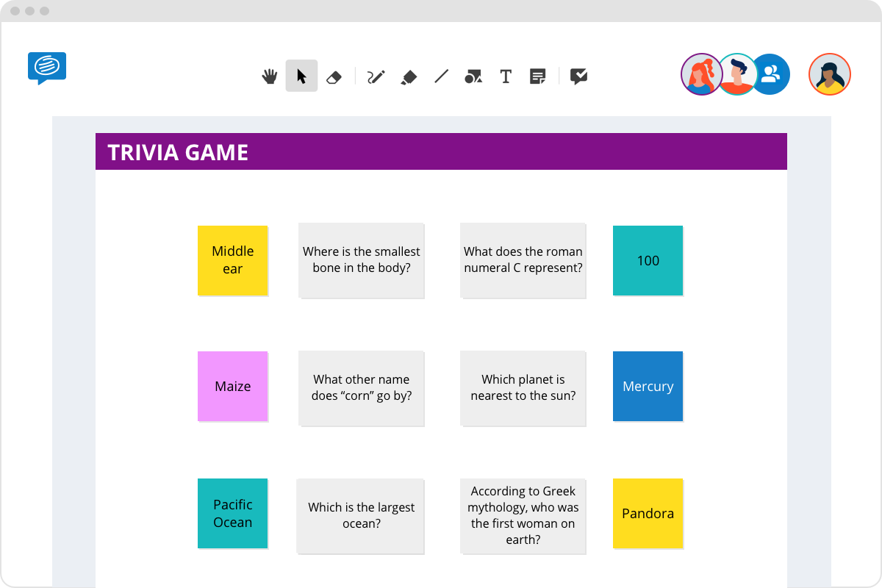Click the 'Which is the largest ocean?' card
This screenshot has width=882, height=588.
pos(361,516)
